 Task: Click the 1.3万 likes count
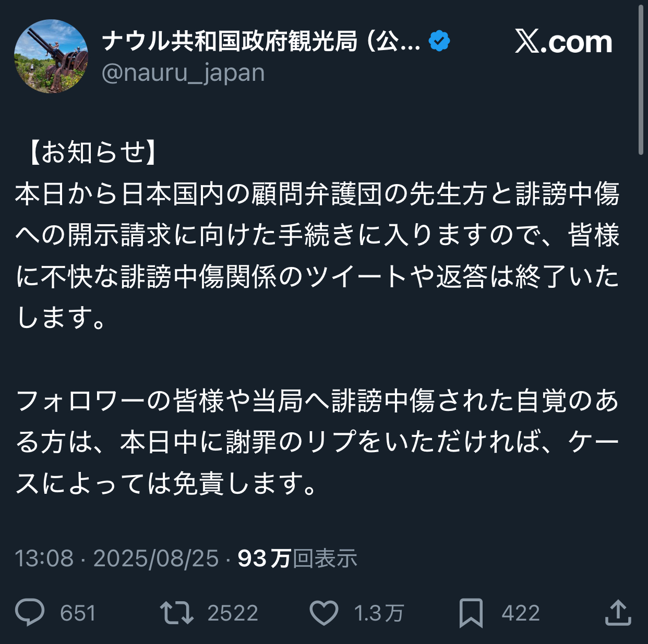tap(379, 613)
